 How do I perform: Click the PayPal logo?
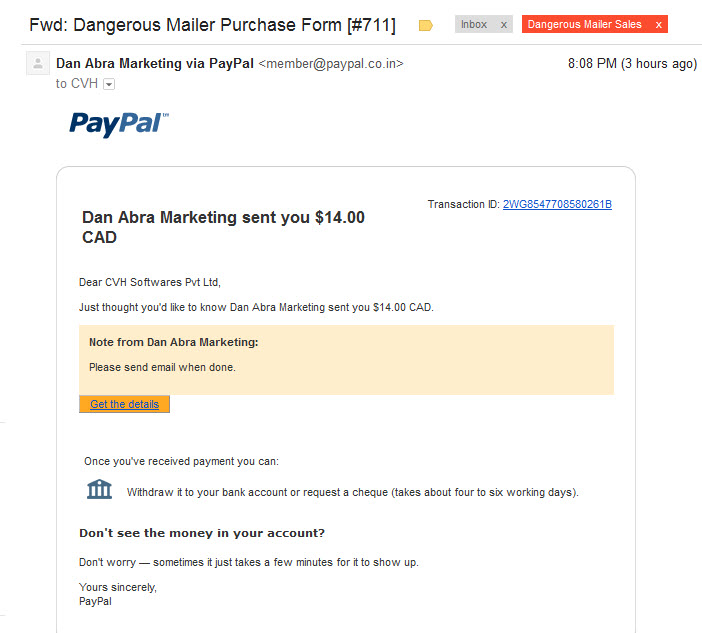tap(119, 124)
